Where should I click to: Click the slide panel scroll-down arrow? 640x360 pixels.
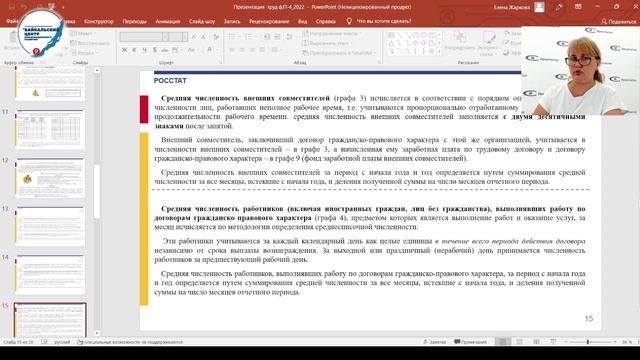[97, 333]
